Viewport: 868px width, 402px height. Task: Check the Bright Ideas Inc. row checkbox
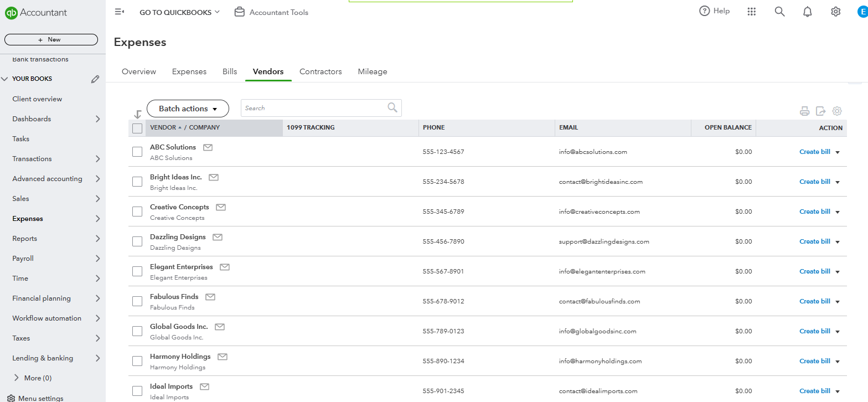pyautogui.click(x=137, y=182)
